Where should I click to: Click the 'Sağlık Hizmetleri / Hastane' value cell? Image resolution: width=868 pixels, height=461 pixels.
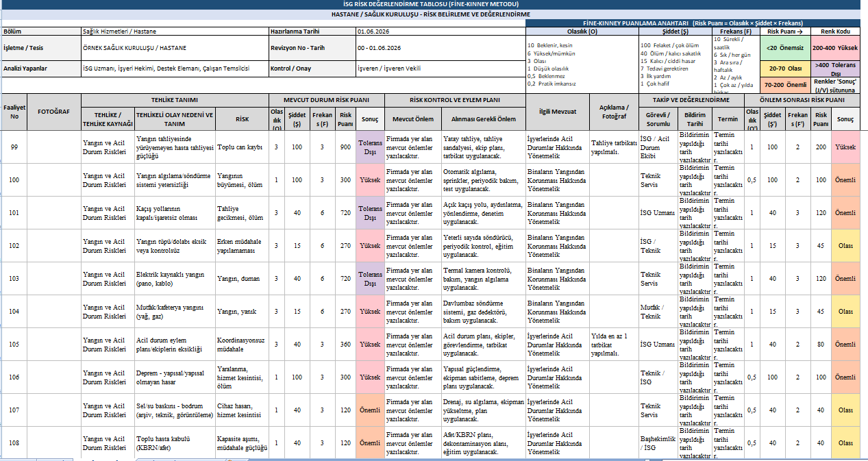click(x=175, y=32)
